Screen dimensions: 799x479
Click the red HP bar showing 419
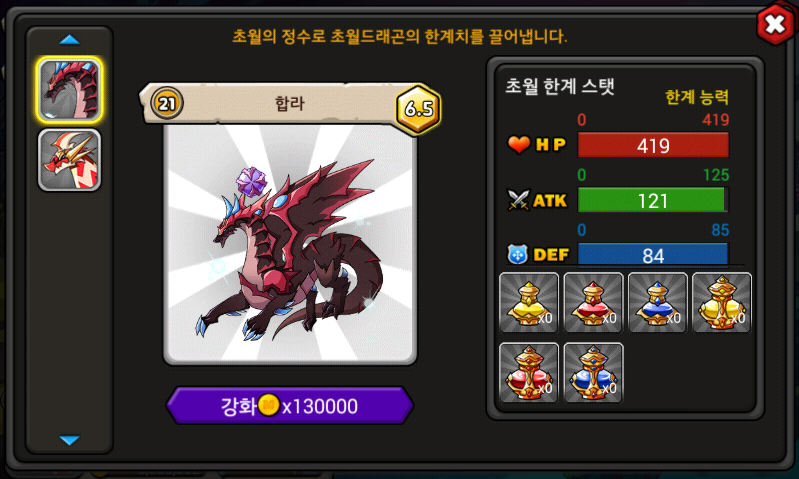click(x=653, y=146)
